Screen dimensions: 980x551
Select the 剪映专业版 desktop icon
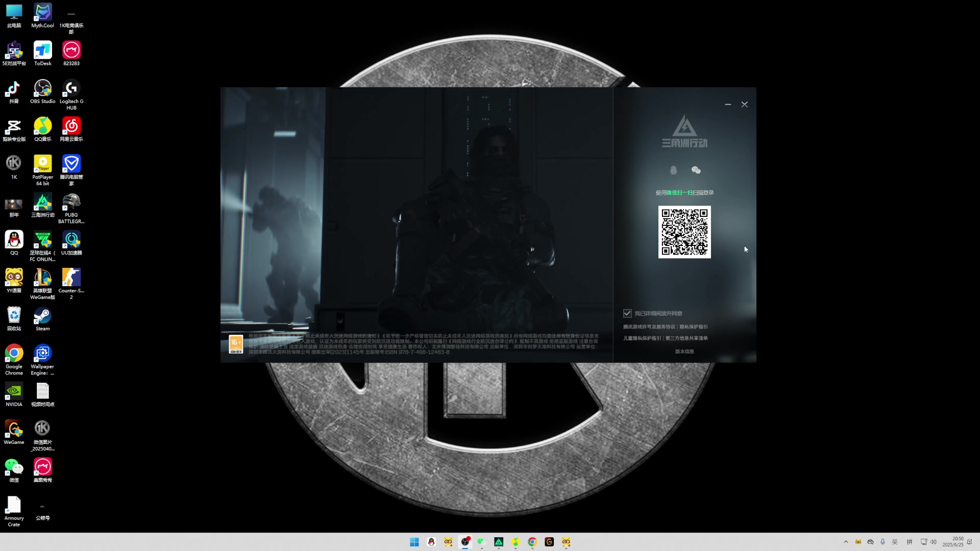(14, 130)
